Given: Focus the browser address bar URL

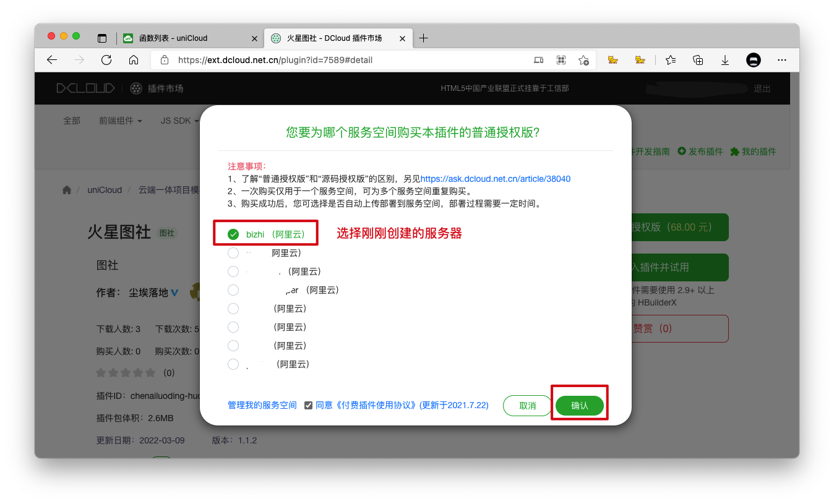Looking at the screenshot, I should tap(275, 60).
